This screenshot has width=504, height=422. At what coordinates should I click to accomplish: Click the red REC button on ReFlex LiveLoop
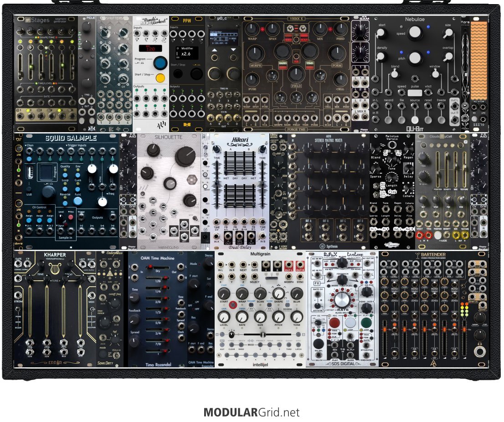point(334,322)
